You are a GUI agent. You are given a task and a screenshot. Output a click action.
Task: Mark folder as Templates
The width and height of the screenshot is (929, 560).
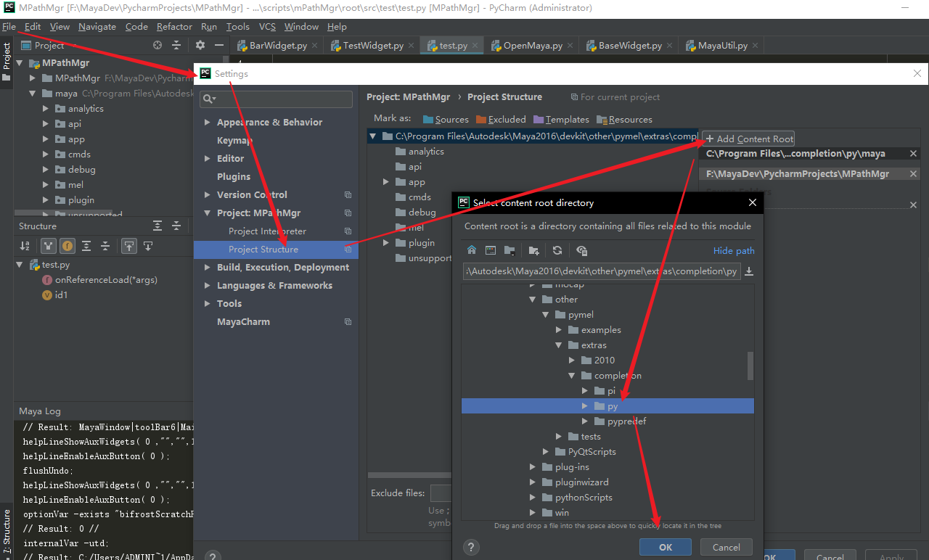click(561, 119)
